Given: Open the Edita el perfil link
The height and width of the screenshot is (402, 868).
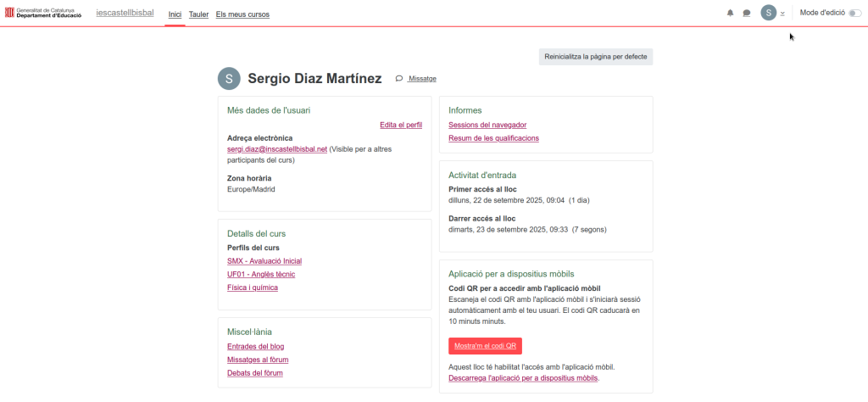Looking at the screenshot, I should tap(400, 125).
